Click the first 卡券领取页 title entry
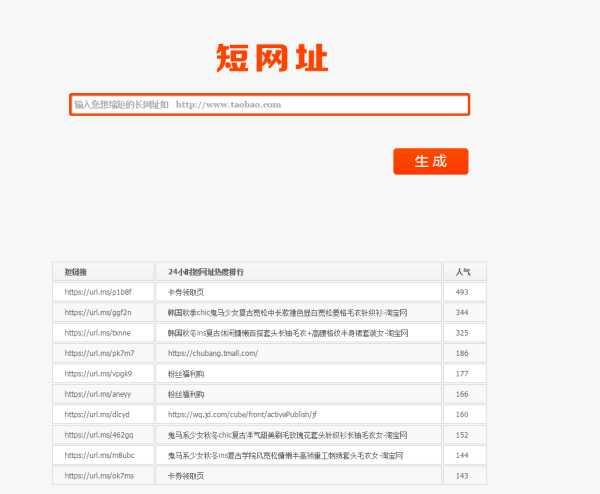This screenshot has width=600, height=494. tap(186, 292)
